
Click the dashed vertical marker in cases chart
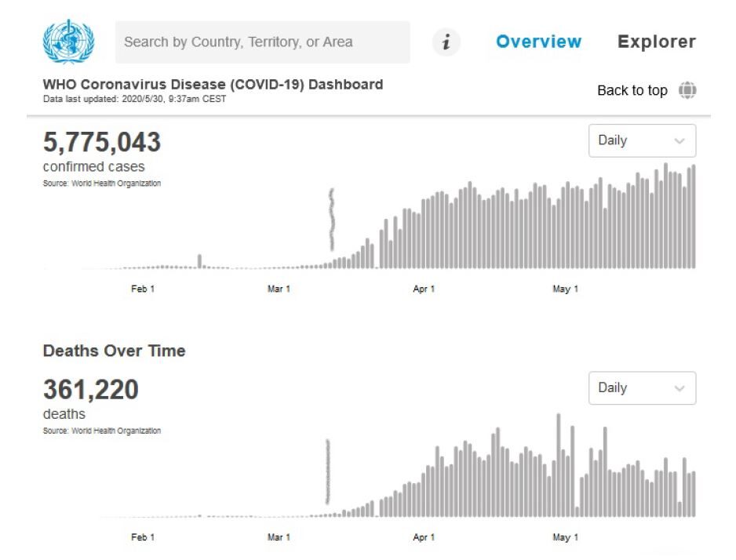click(x=332, y=220)
